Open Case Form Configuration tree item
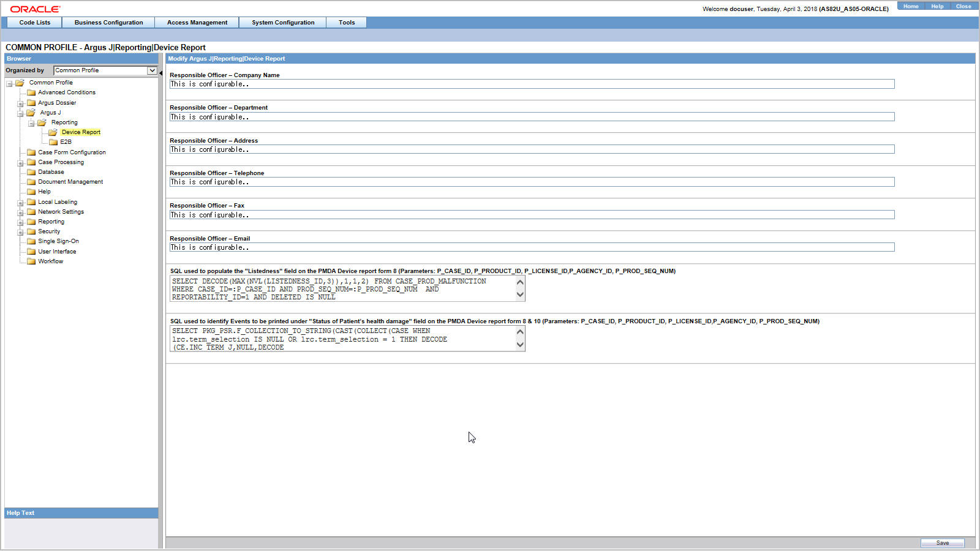 coord(72,152)
